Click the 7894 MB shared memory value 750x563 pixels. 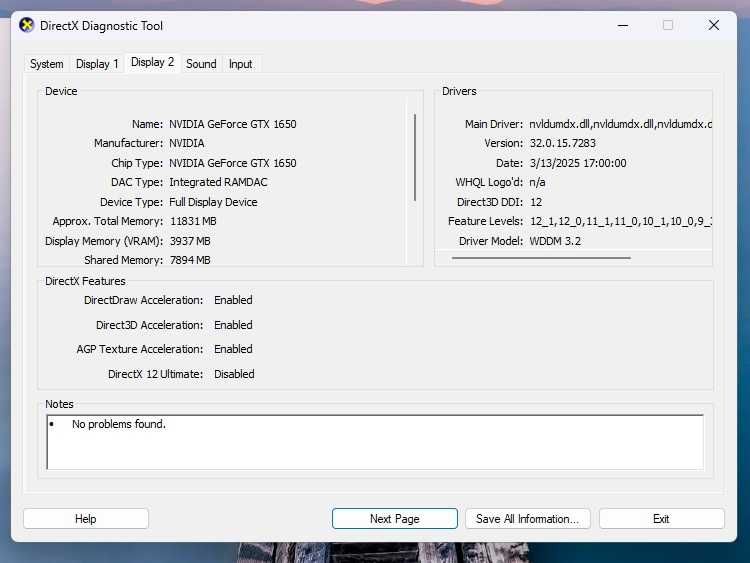coord(190,260)
